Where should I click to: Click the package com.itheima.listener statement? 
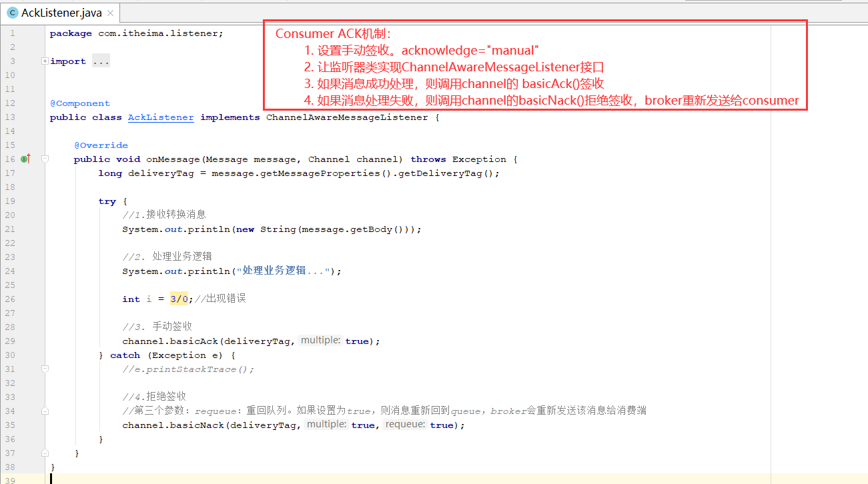(137, 33)
